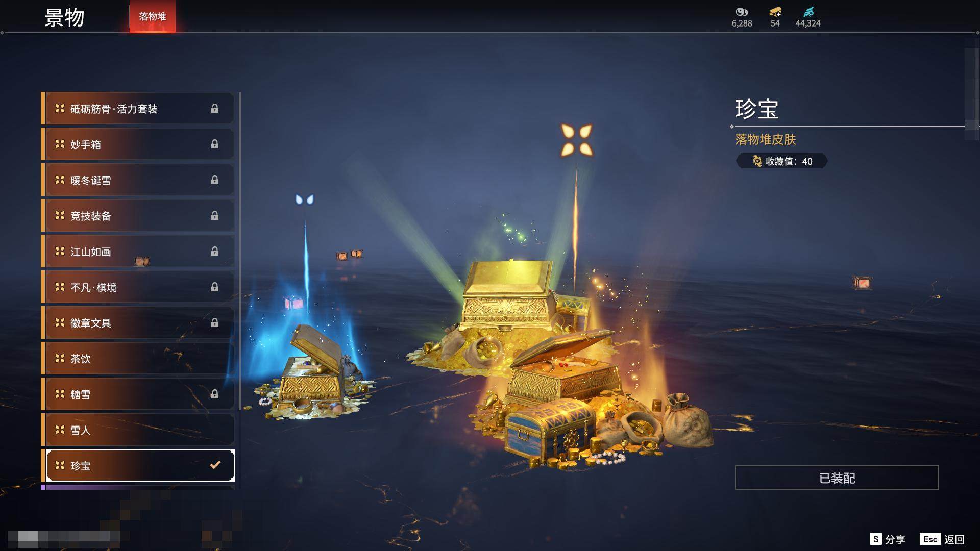The width and height of the screenshot is (980, 551).
Task: Click the gold bar currency icon
Action: 775,12
